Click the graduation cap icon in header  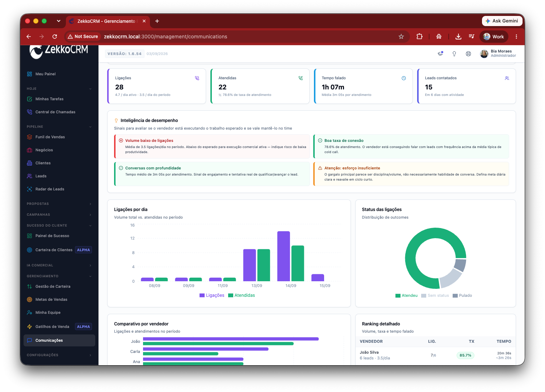click(x=440, y=54)
